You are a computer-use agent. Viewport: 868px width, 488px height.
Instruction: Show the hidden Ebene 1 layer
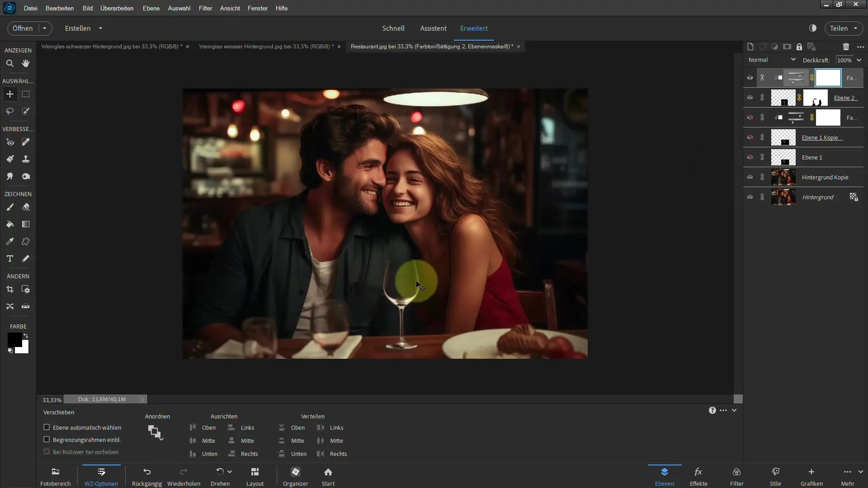[x=750, y=157]
